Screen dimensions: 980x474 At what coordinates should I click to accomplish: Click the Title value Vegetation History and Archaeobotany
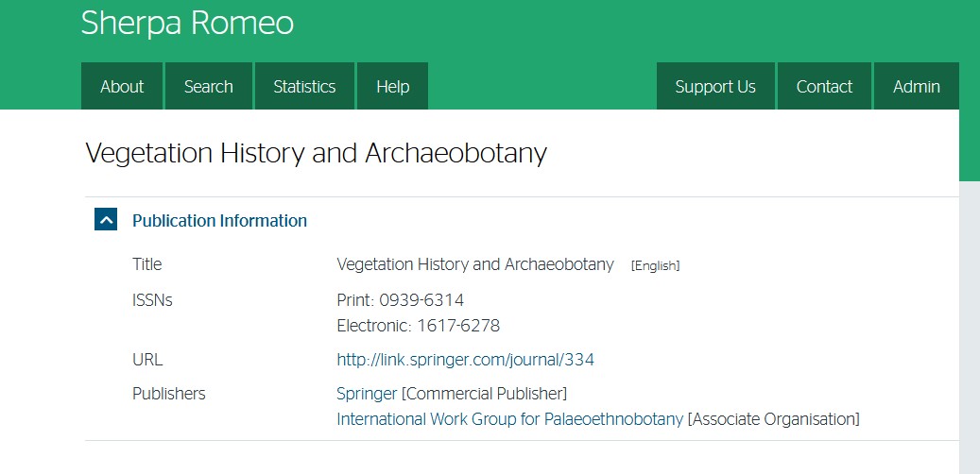(475, 264)
